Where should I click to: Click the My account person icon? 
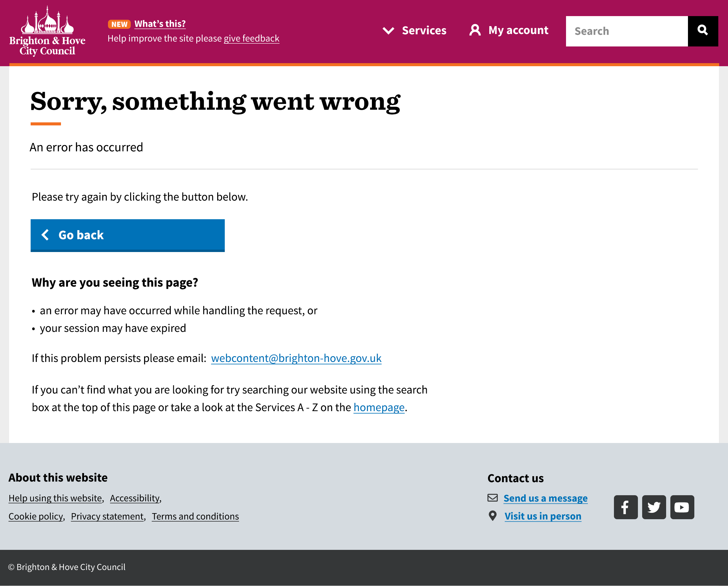coord(475,30)
